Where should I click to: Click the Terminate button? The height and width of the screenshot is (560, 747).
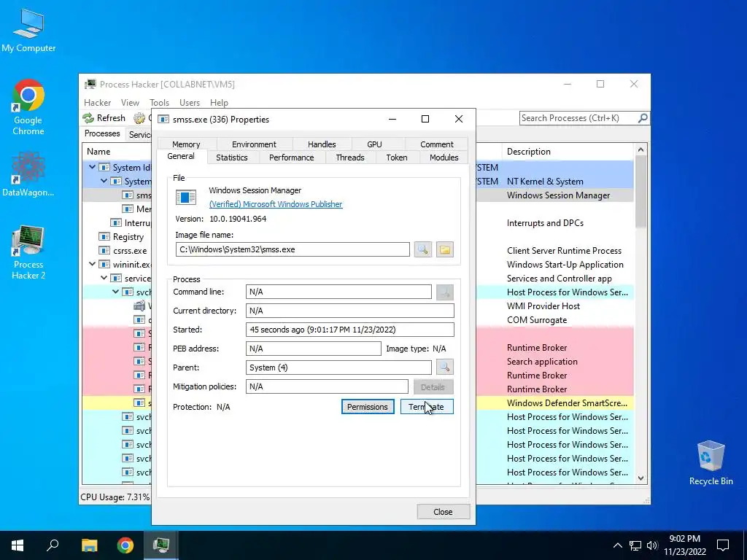click(427, 407)
